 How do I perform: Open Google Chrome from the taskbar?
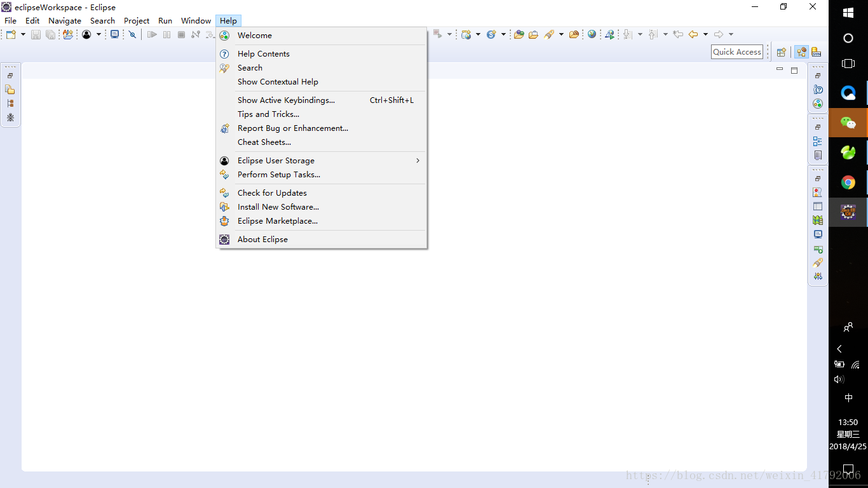click(848, 182)
